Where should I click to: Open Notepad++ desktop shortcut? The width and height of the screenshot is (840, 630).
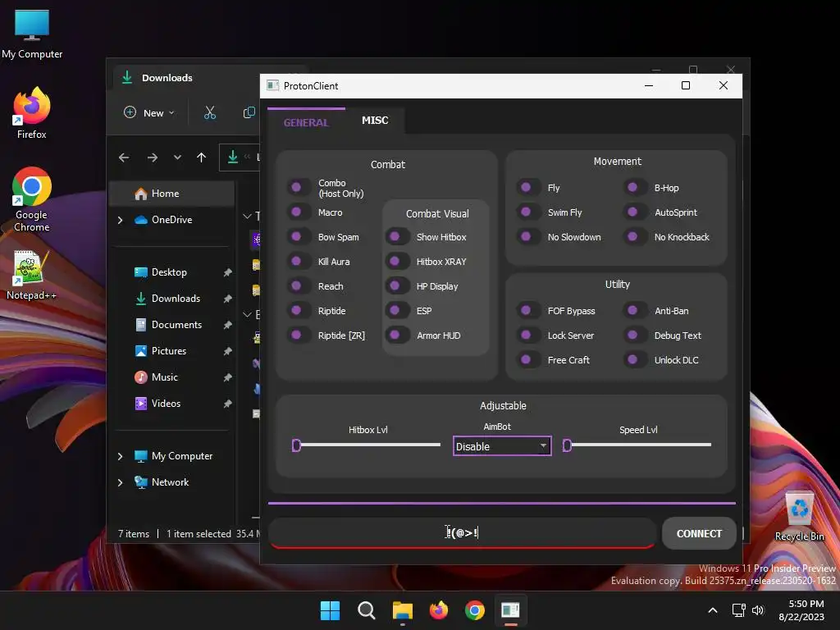pyautogui.click(x=31, y=275)
